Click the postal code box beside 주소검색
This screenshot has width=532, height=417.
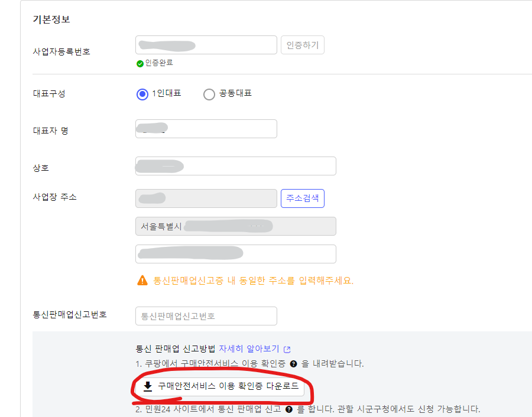coord(206,198)
